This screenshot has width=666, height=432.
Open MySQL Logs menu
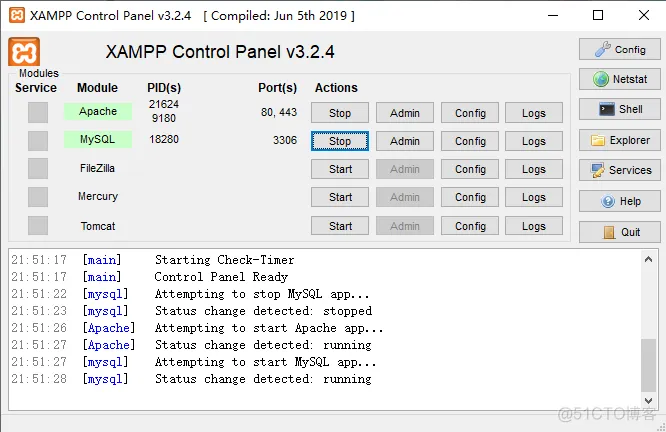click(534, 141)
